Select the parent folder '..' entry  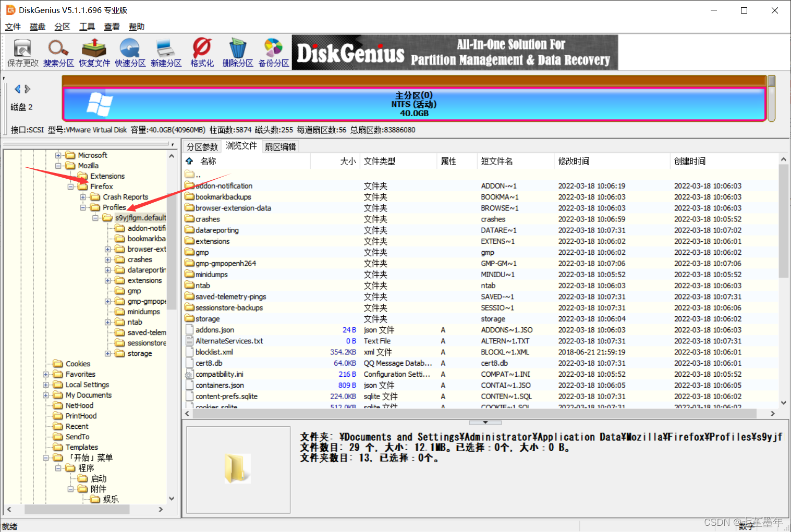pos(193,175)
